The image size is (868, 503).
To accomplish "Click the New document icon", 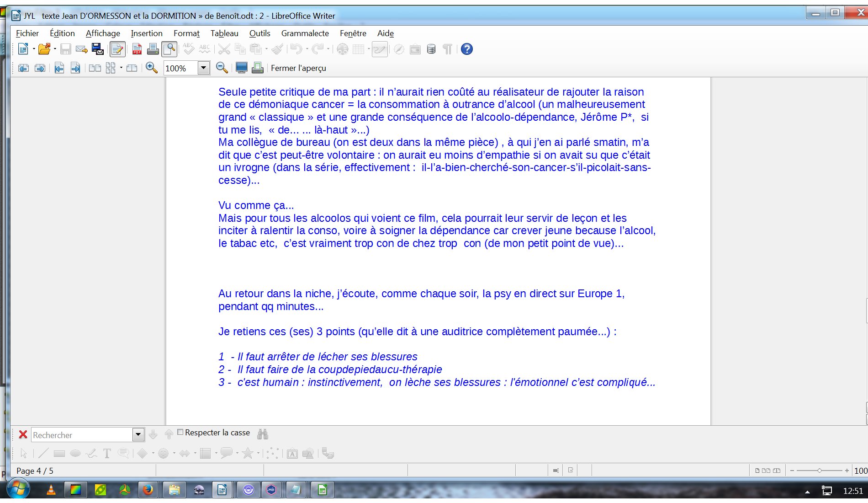I will click(x=23, y=49).
